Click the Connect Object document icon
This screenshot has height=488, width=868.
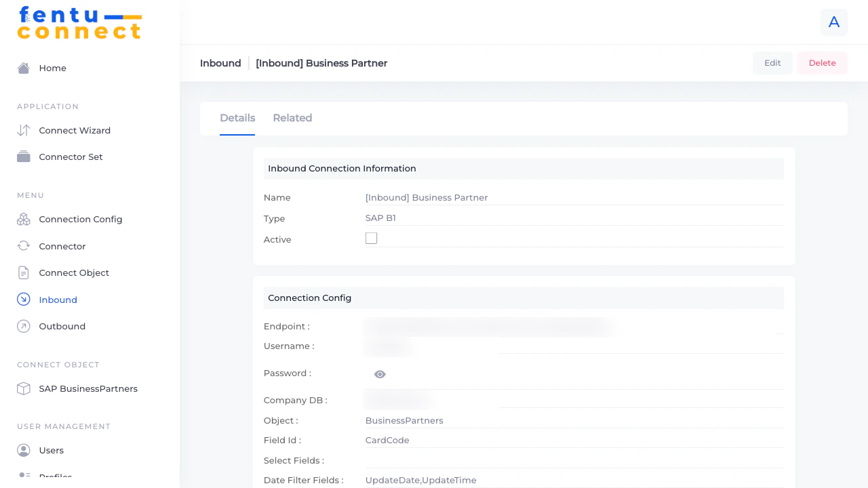click(x=24, y=272)
